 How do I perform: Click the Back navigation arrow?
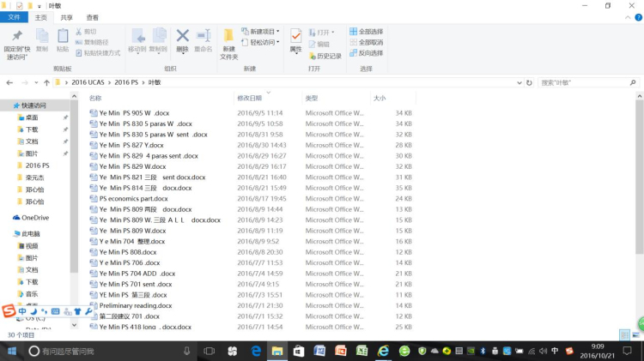pyautogui.click(x=9, y=82)
